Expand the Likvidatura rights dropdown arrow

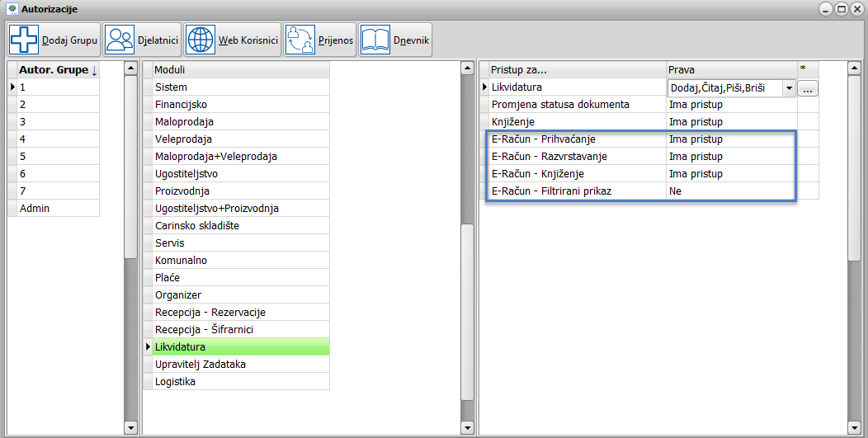click(x=789, y=87)
